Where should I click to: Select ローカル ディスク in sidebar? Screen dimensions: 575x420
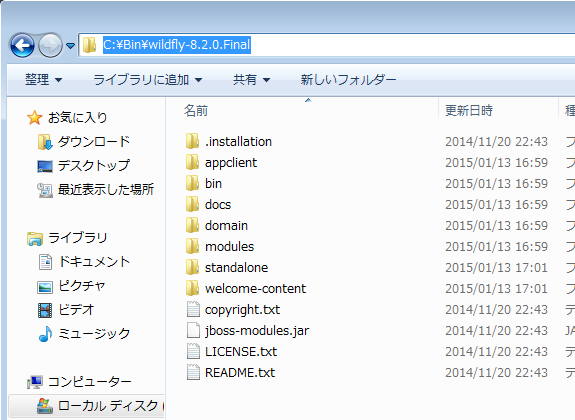(x=107, y=405)
